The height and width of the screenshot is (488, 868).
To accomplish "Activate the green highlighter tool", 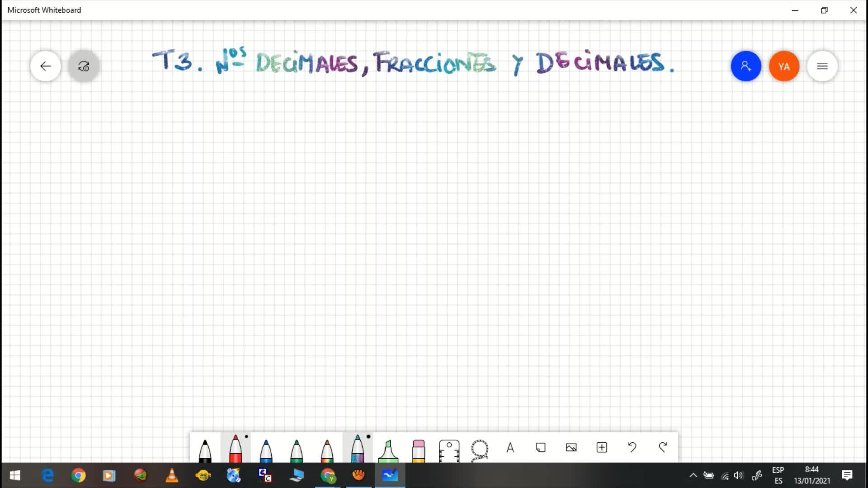I will pos(388,450).
